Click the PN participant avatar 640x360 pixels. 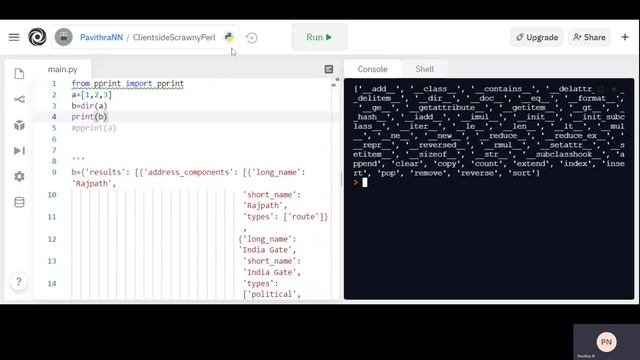tap(606, 342)
